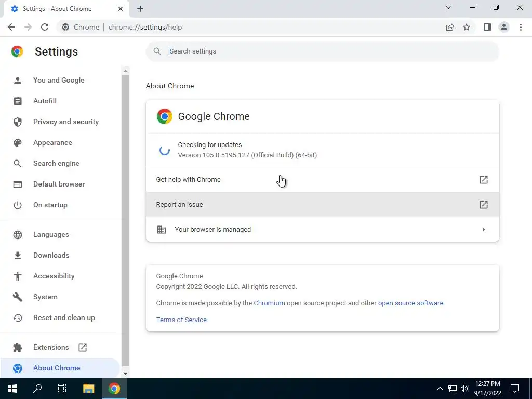Click the shield icon beside Privacy and security
This screenshot has width=532, height=399.
18,122
